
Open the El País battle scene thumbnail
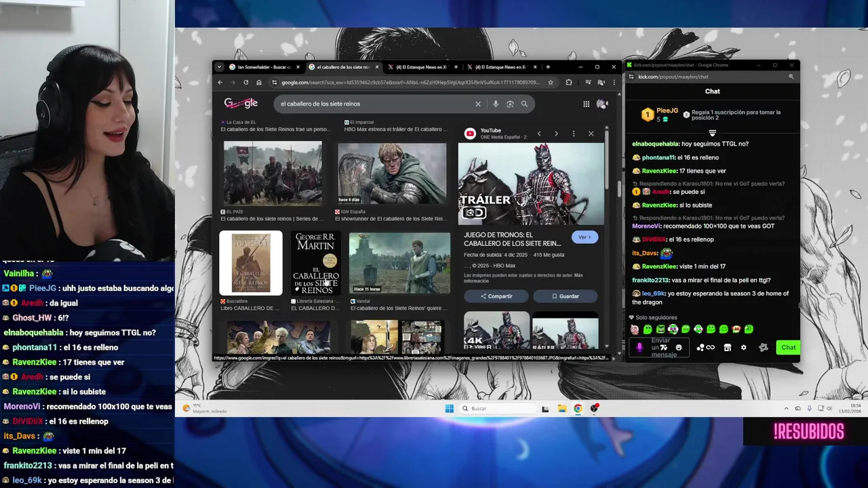273,174
